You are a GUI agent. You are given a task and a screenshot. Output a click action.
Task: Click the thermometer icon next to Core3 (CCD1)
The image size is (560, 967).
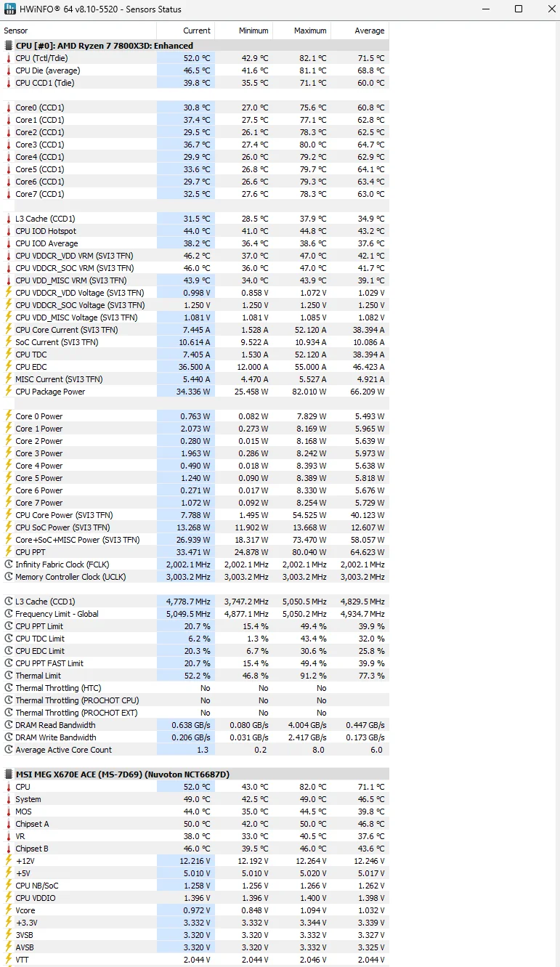point(9,145)
